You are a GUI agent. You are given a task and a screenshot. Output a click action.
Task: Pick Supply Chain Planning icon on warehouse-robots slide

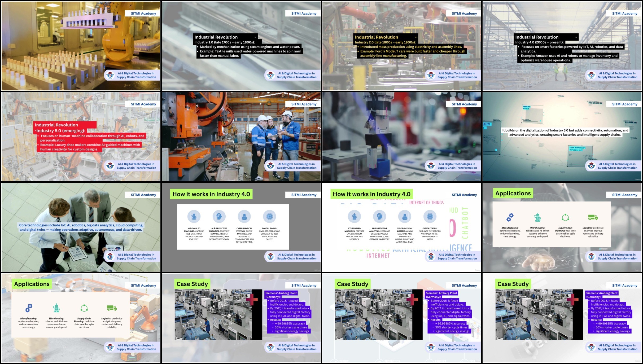pyautogui.click(x=84, y=308)
